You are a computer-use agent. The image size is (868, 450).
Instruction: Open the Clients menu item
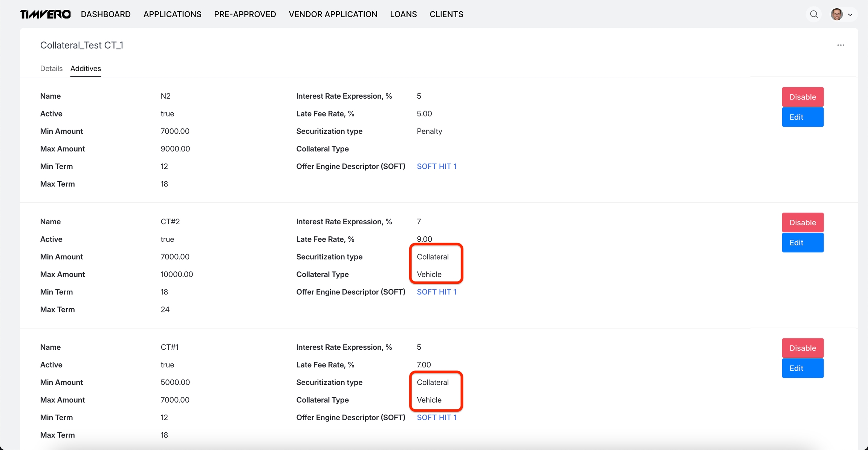click(x=446, y=14)
